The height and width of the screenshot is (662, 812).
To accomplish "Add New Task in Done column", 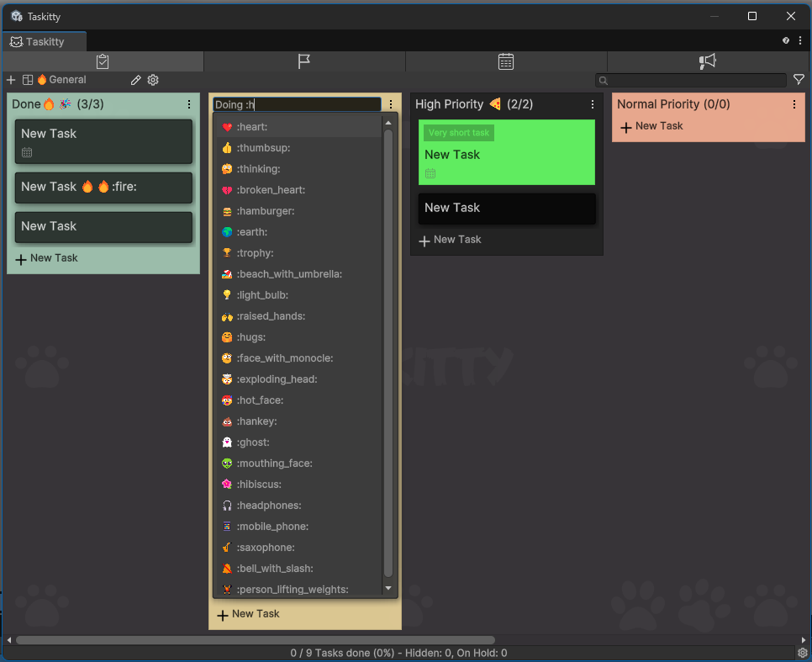I will tap(46, 258).
